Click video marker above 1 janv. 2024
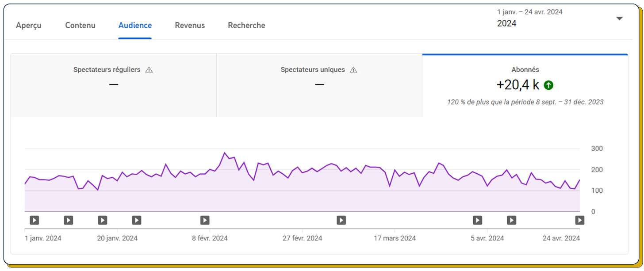This screenshot has width=644, height=271. point(34,220)
